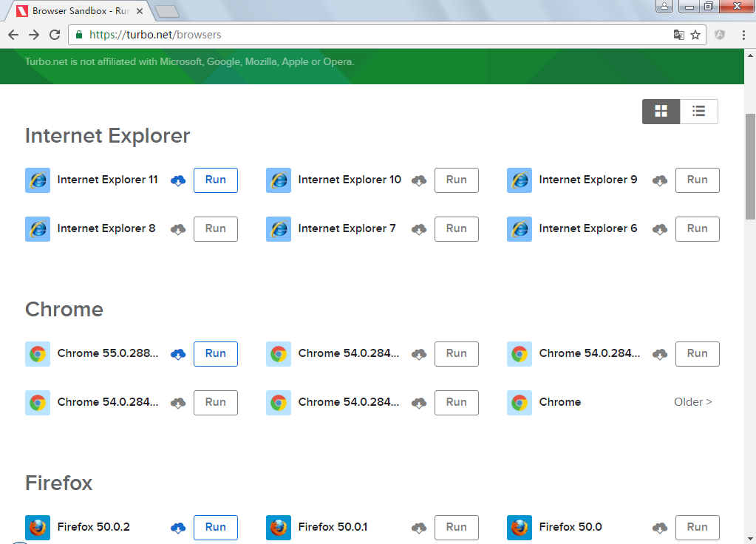Click the Internet Explorer 11 browser icon
Image resolution: width=756 pixels, height=544 pixels.
point(38,180)
